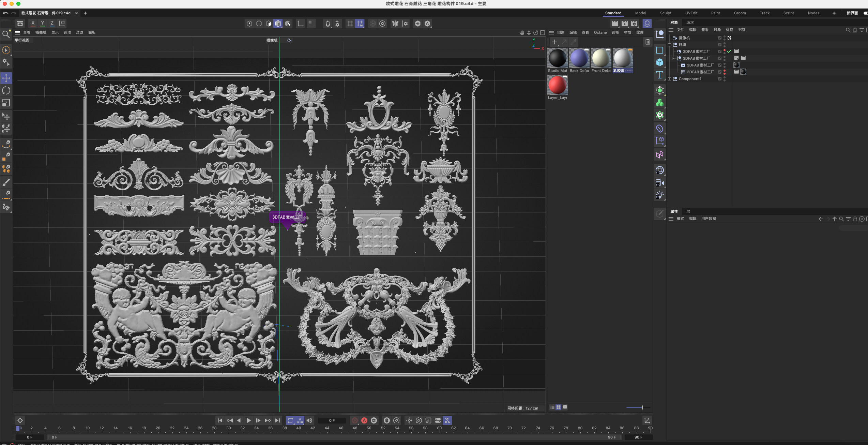Expand the Component1 tree node

pyautogui.click(x=670, y=79)
